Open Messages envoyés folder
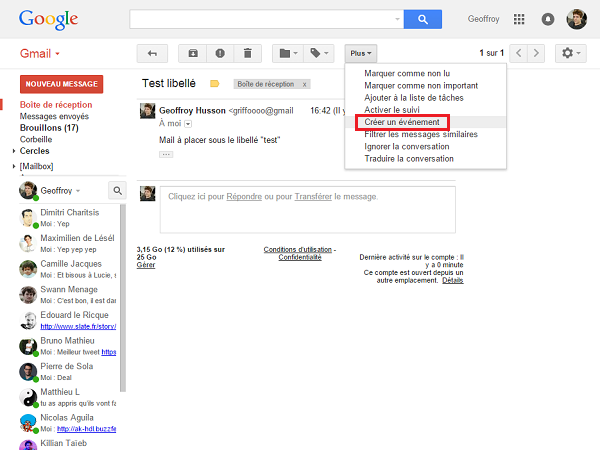The width and height of the screenshot is (600, 450). tap(54, 116)
